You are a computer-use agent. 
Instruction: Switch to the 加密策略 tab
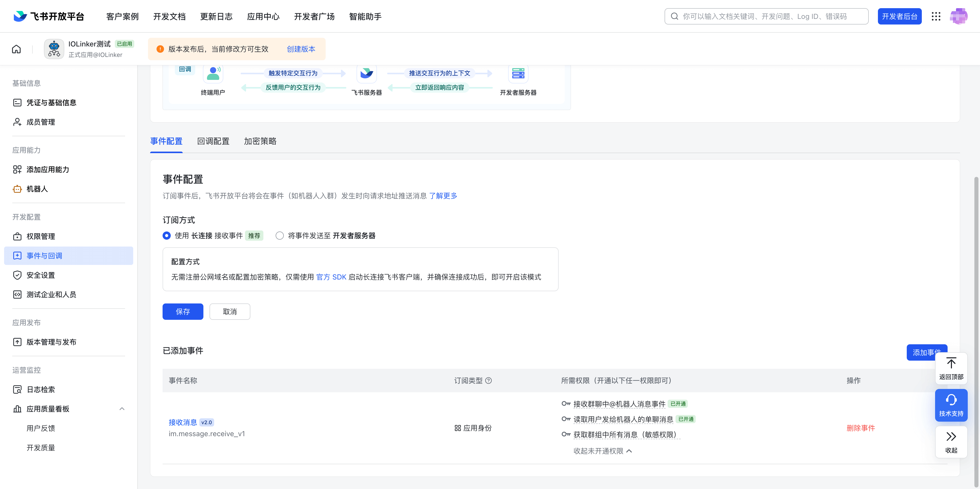tap(260, 141)
